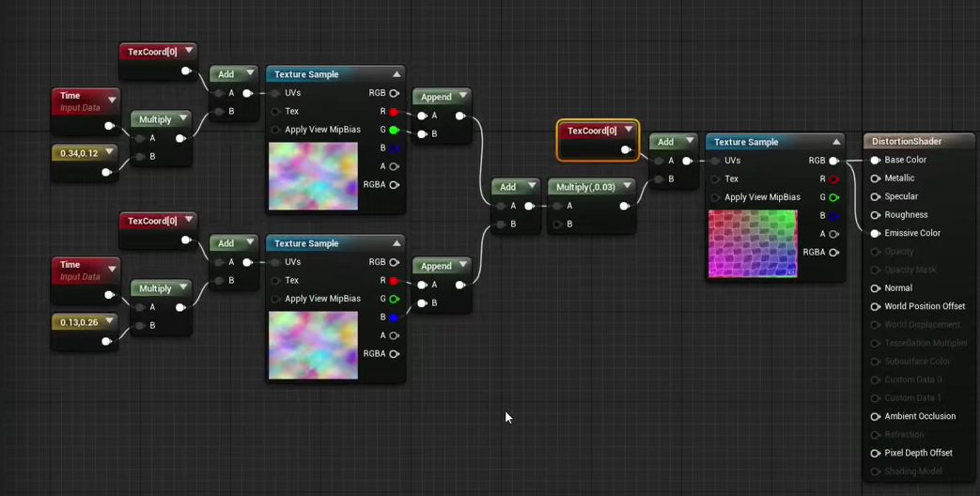The width and height of the screenshot is (980, 496).
Task: Open dropdown arrow on the 0.13,0.26 node
Action: [110, 321]
